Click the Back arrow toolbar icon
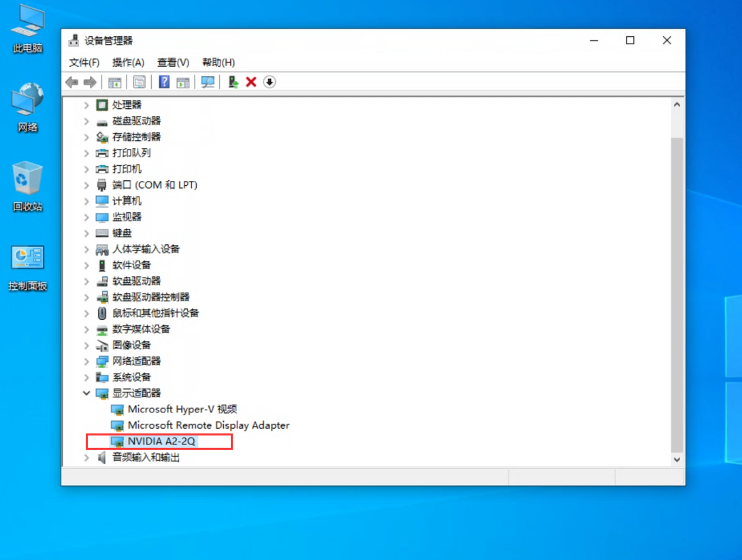Image resolution: width=742 pixels, height=560 pixels. click(x=72, y=82)
